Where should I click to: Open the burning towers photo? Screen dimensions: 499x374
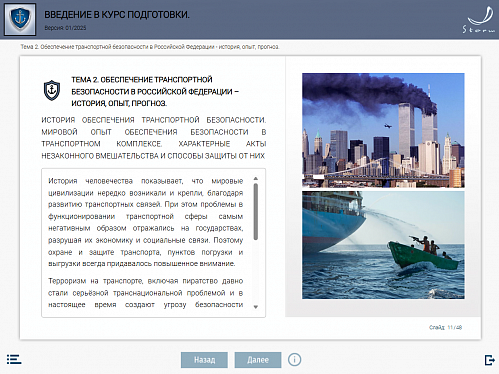coord(383,130)
